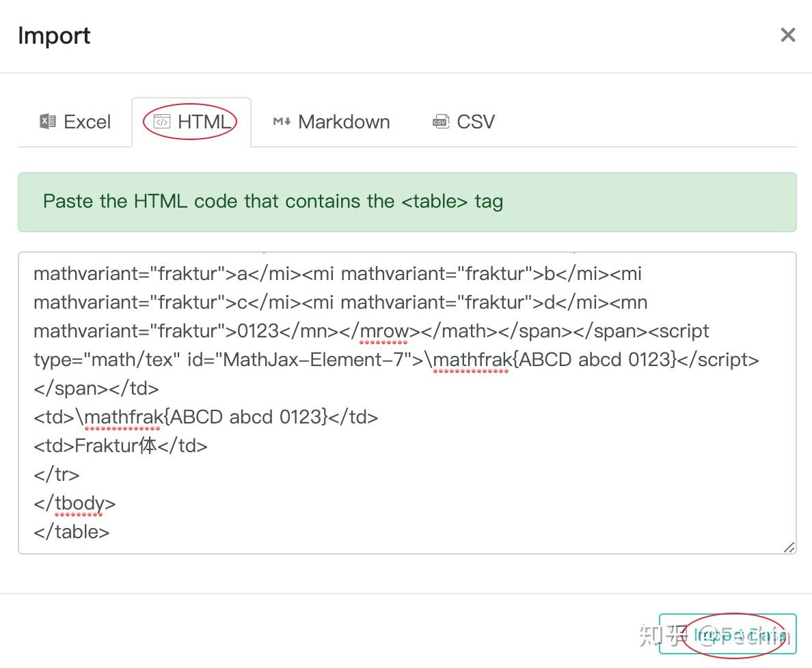Click the \mathfrak{ABCD abcd 0123} td text
812x668 pixels.
pos(205,417)
